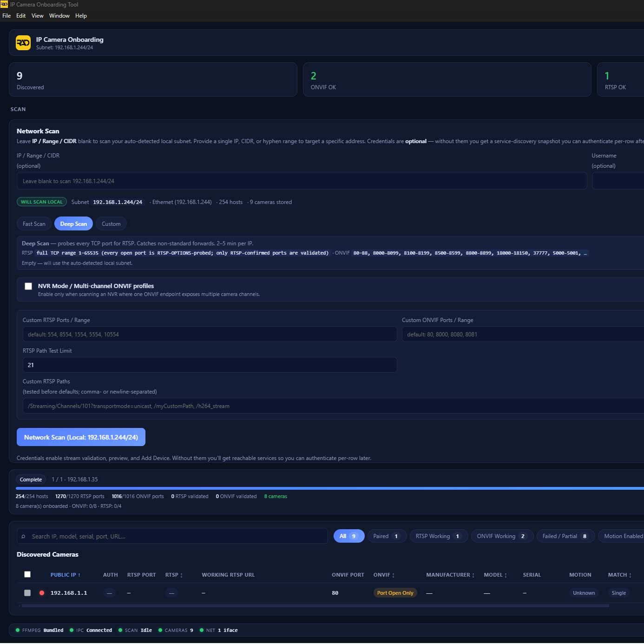Sort table by Manufacturer column
Viewport: 644px width, 644px height.
click(450, 575)
